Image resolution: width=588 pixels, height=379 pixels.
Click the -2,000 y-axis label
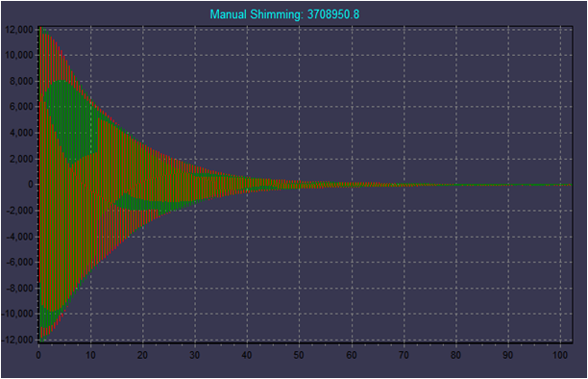click(x=20, y=211)
